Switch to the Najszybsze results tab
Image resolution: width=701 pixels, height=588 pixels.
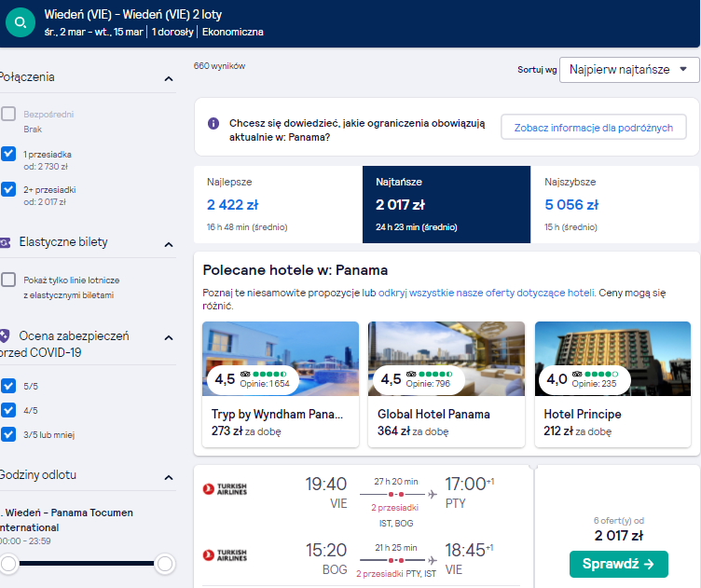tap(614, 205)
